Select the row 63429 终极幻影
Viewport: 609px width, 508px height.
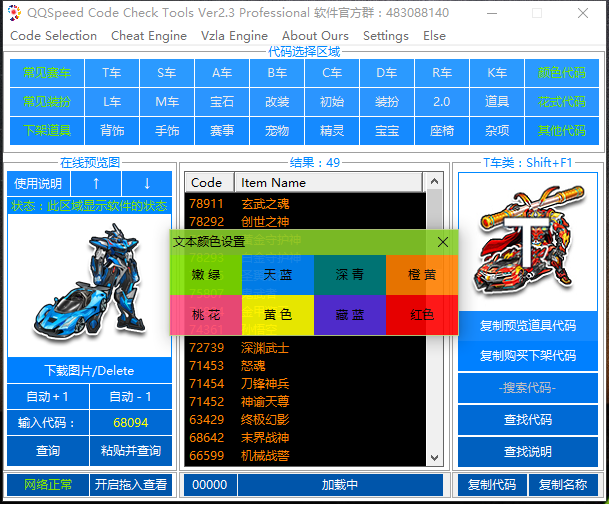coord(305,420)
